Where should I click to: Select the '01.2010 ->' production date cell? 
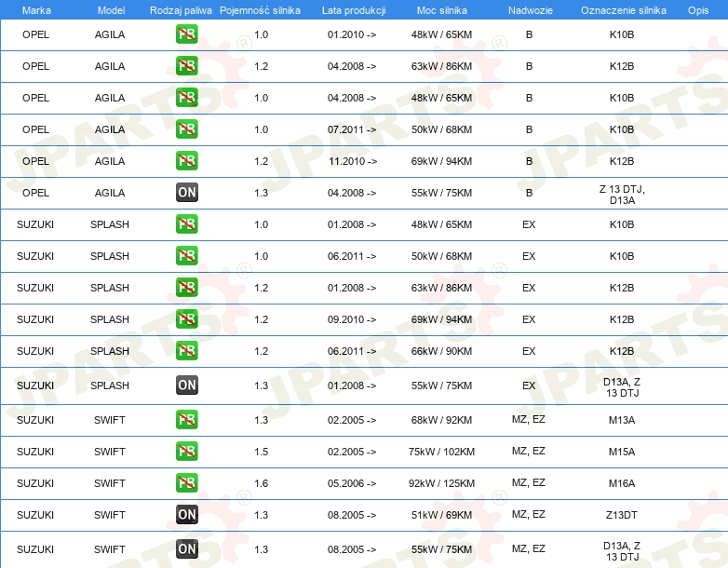(352, 34)
